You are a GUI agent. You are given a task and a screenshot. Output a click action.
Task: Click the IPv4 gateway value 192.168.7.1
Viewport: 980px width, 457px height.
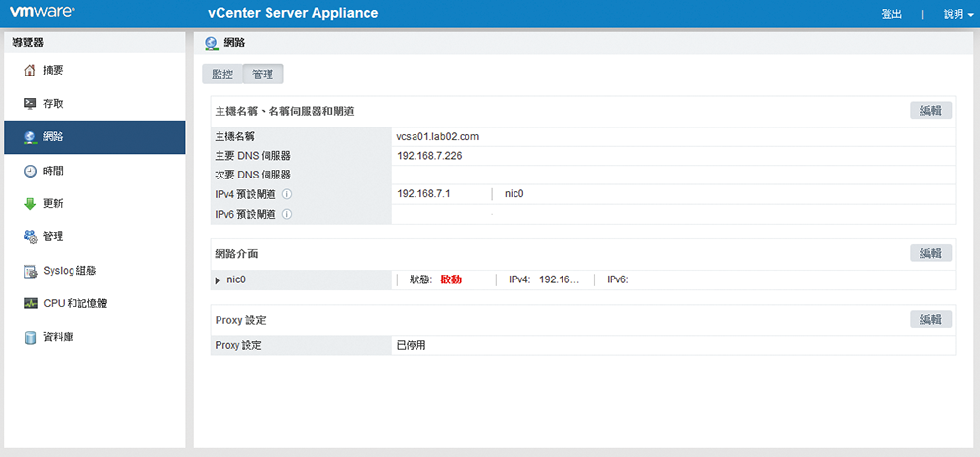pos(423,194)
